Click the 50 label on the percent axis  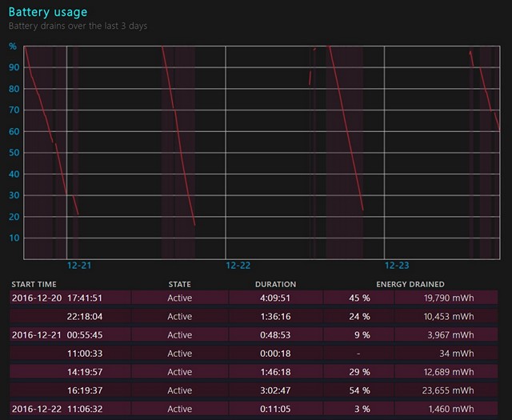pyautogui.click(x=14, y=153)
